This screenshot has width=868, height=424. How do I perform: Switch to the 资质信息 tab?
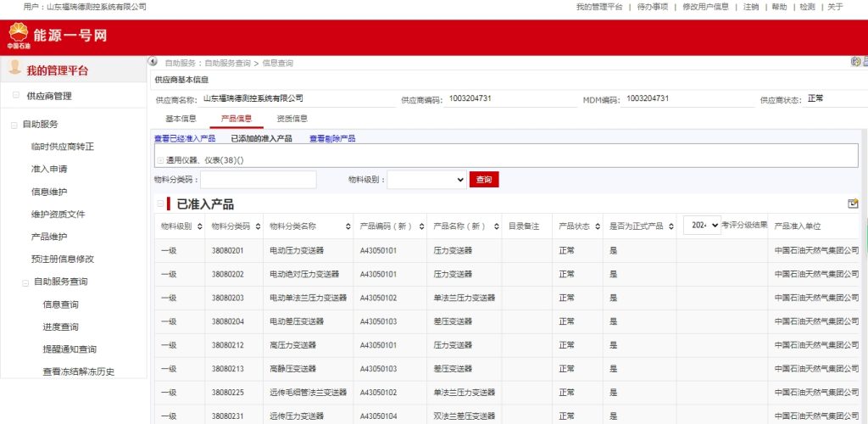click(x=292, y=119)
